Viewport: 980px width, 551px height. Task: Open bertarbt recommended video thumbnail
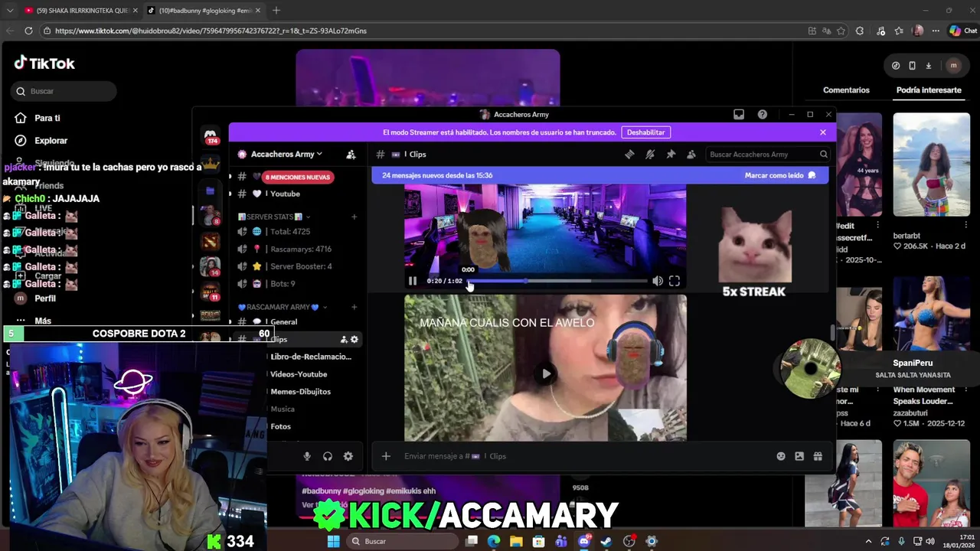pos(932,165)
